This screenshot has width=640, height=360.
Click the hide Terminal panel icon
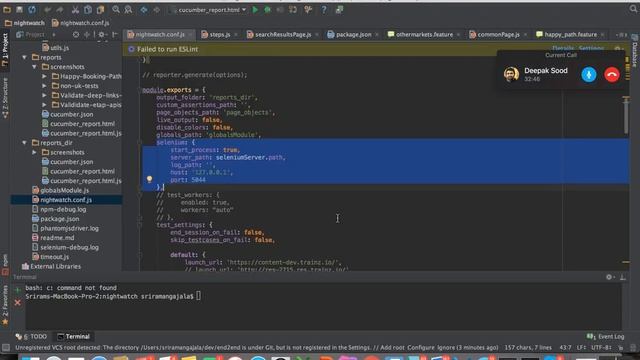pos(623,277)
